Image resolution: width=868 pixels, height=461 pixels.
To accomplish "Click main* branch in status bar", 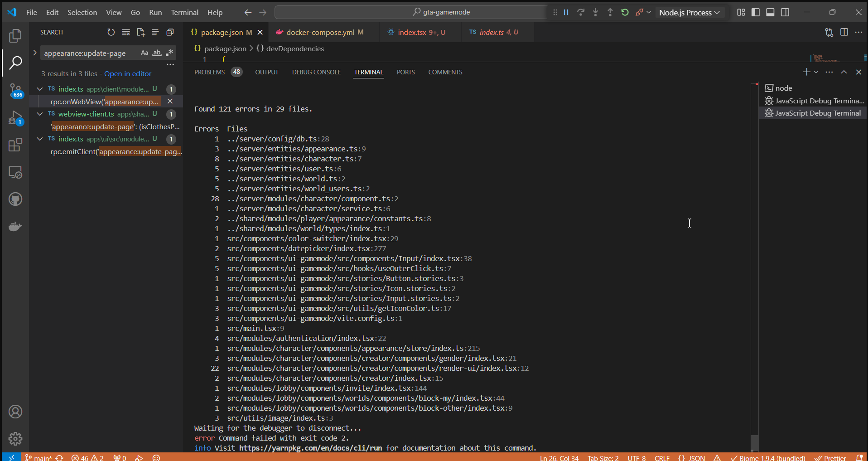I will (39, 458).
